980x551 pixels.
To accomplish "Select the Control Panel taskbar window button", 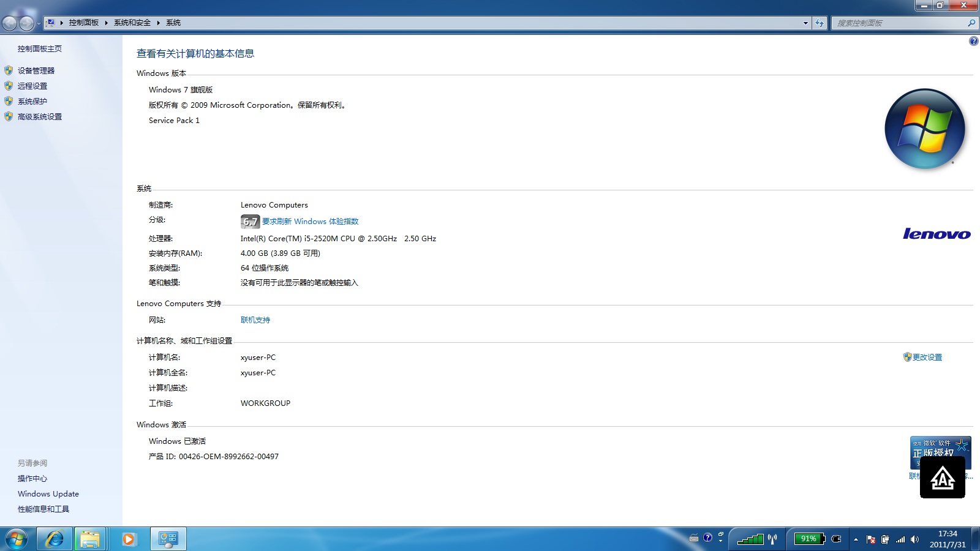I will point(168,539).
